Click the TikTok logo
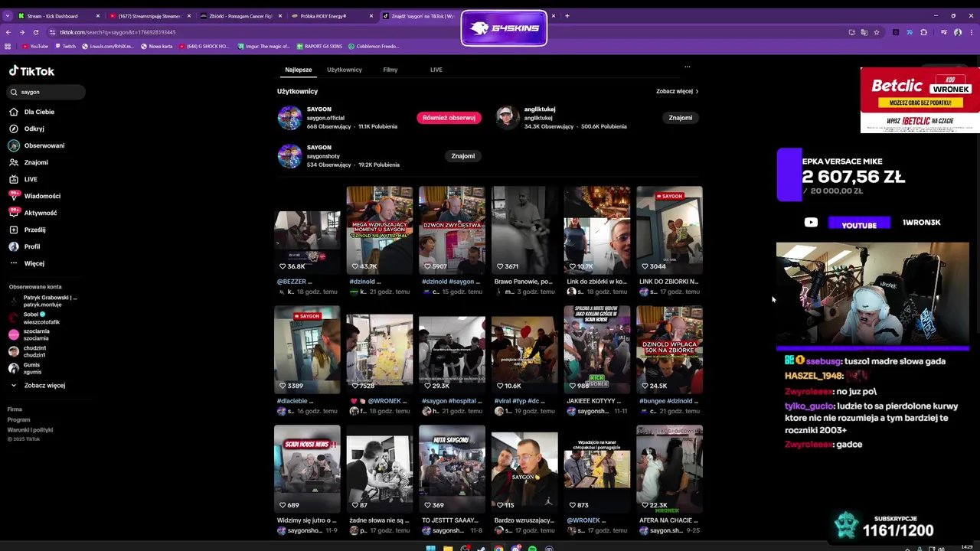Screen dimensions: 980x551 (x=31, y=71)
